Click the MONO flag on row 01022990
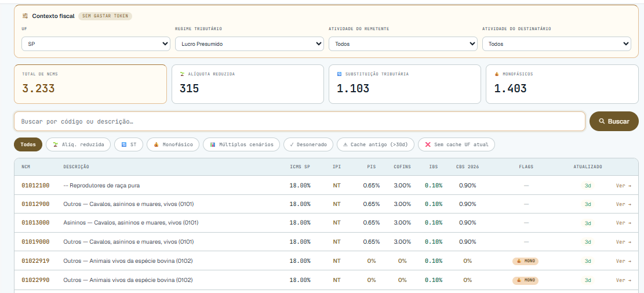Screen dimensions: 644x293 [525, 280]
